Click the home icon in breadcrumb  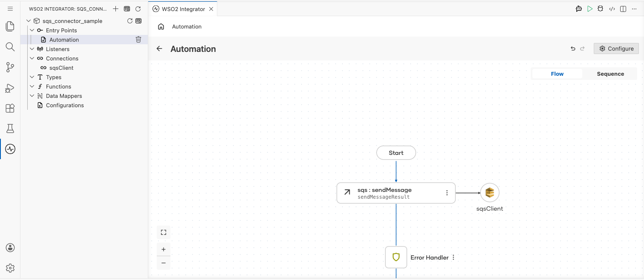161,26
